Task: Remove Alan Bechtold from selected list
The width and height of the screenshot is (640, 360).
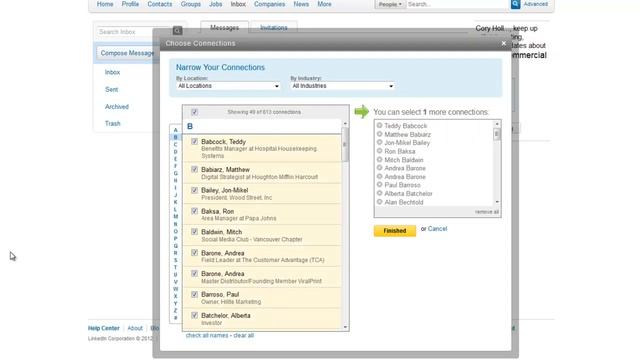Action: (380, 202)
